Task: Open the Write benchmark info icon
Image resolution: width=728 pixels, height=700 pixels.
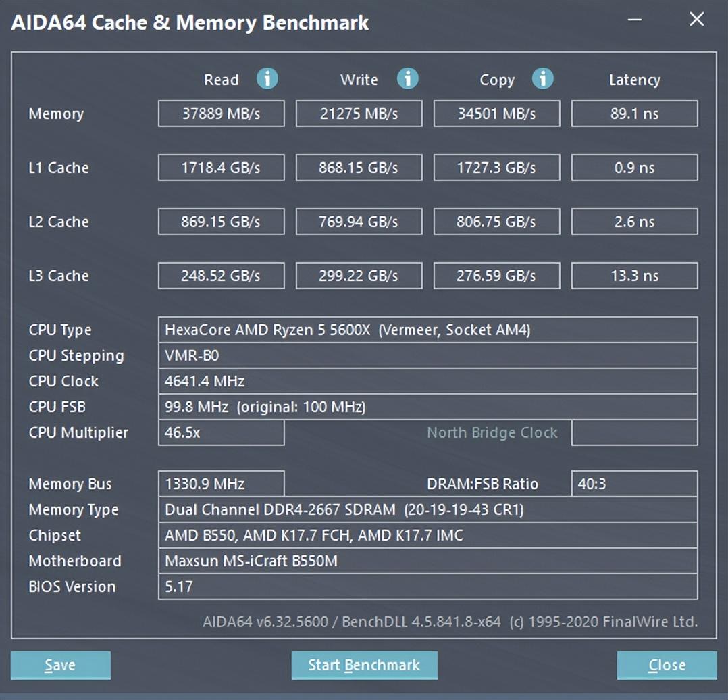Action: (x=408, y=79)
